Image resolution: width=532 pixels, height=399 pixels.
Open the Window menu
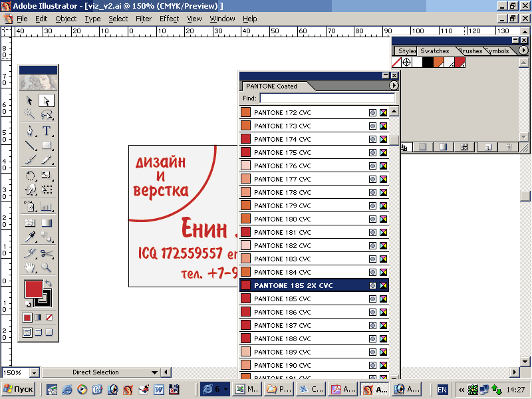(x=222, y=19)
